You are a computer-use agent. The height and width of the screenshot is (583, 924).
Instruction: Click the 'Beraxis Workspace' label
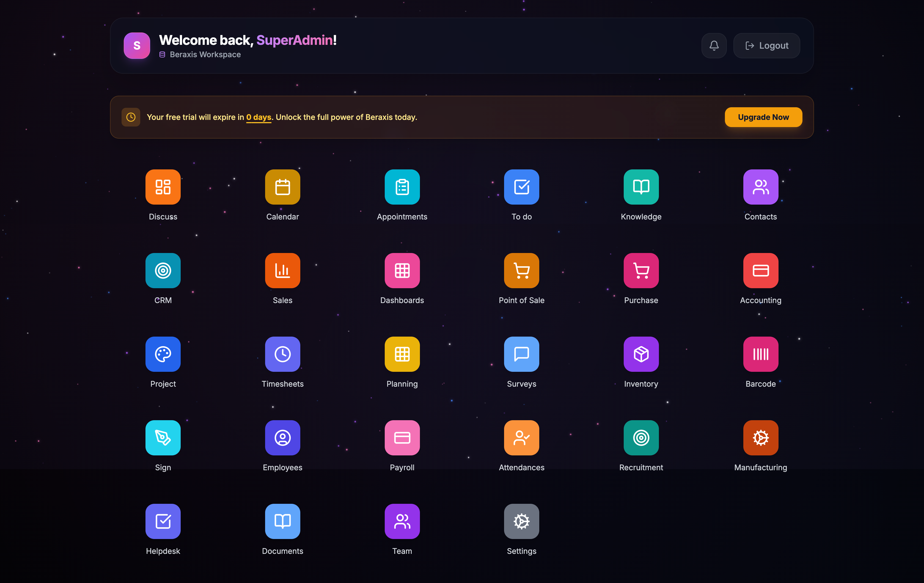click(x=205, y=54)
